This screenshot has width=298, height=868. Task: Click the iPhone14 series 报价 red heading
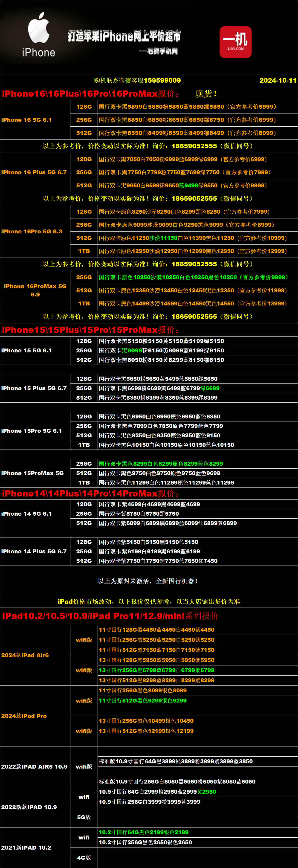pyautogui.click(x=90, y=494)
